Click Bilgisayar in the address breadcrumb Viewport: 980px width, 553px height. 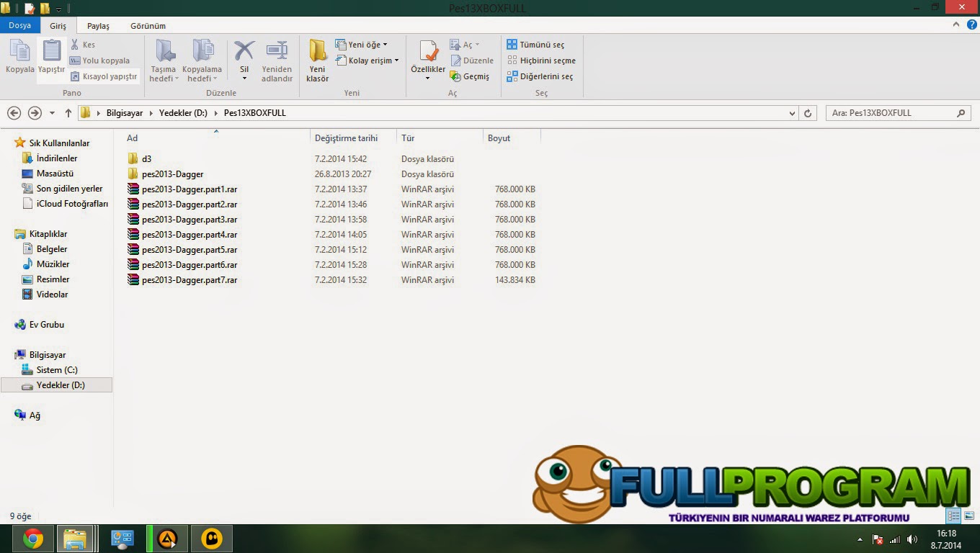[x=125, y=113]
